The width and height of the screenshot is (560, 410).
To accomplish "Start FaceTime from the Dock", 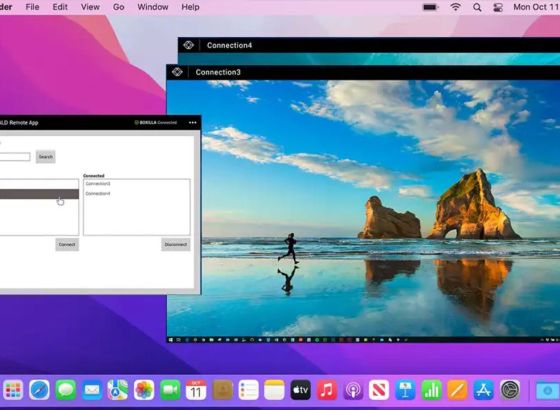I will 170,390.
